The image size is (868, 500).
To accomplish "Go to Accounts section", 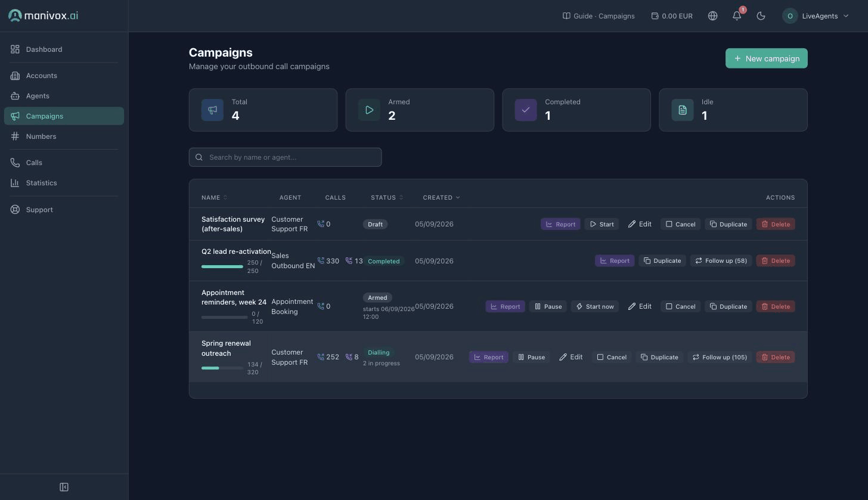I will tap(64, 76).
